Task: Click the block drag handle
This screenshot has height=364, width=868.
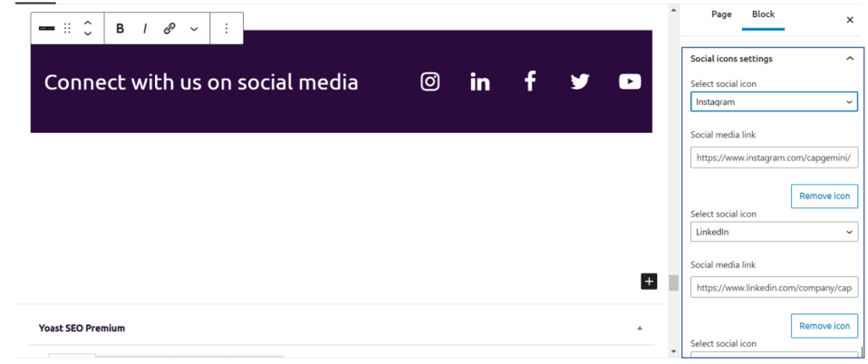Action: point(67,29)
